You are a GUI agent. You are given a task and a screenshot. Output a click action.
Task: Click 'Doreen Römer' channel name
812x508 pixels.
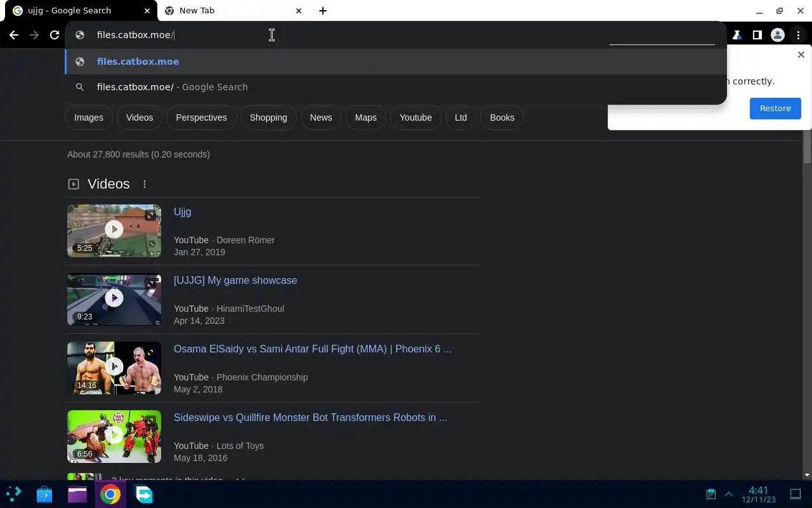246,240
